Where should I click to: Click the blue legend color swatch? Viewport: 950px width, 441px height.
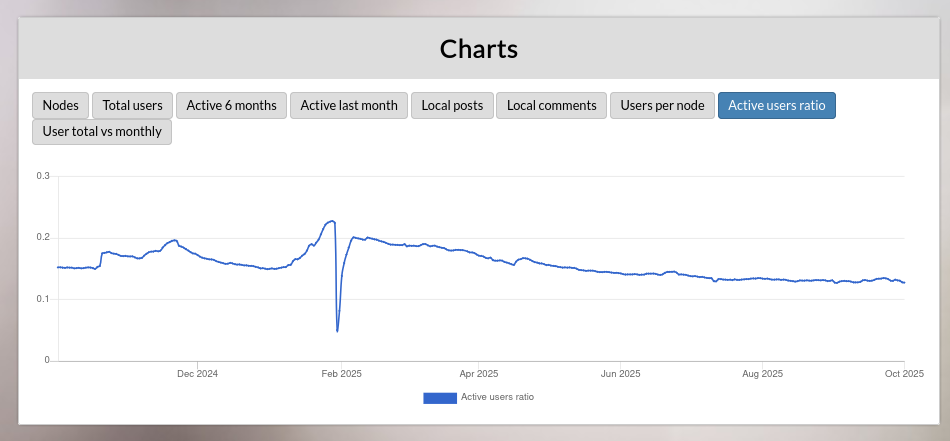pyautogui.click(x=439, y=398)
